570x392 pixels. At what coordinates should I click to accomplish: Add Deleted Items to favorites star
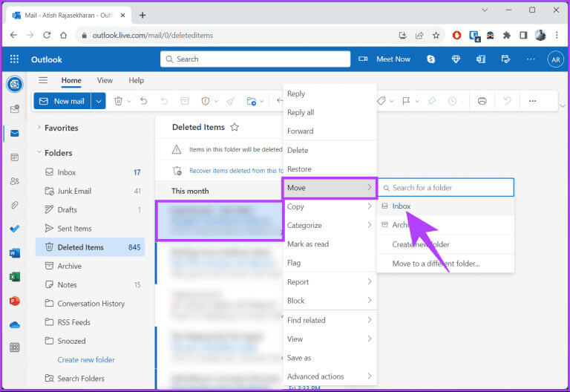click(x=235, y=127)
